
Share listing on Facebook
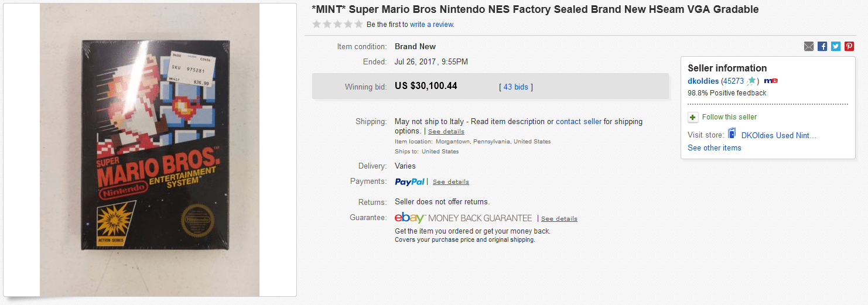pos(822,47)
